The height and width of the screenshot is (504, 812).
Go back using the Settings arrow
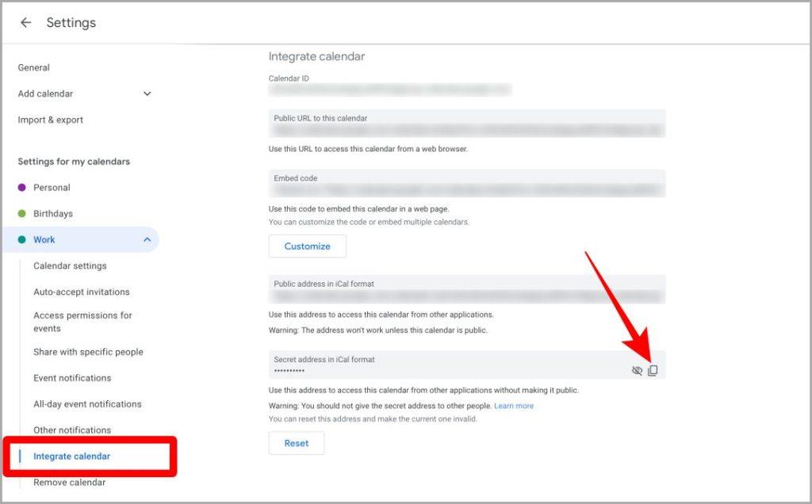tap(25, 22)
